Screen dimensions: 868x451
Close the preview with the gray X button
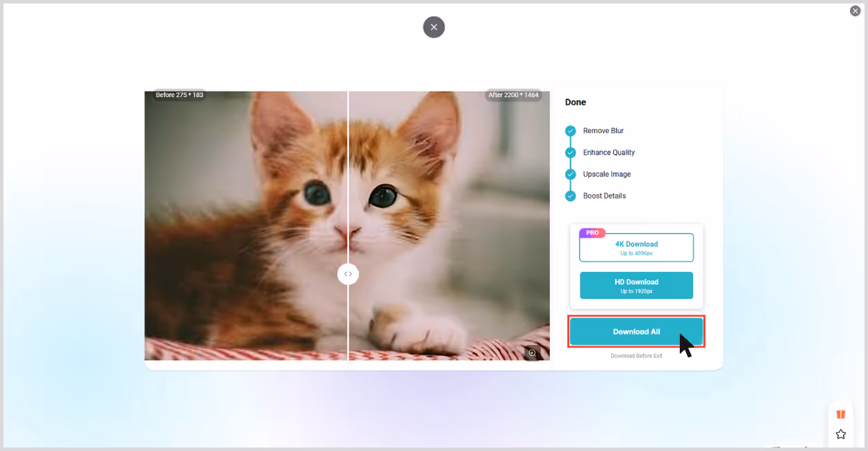(434, 27)
